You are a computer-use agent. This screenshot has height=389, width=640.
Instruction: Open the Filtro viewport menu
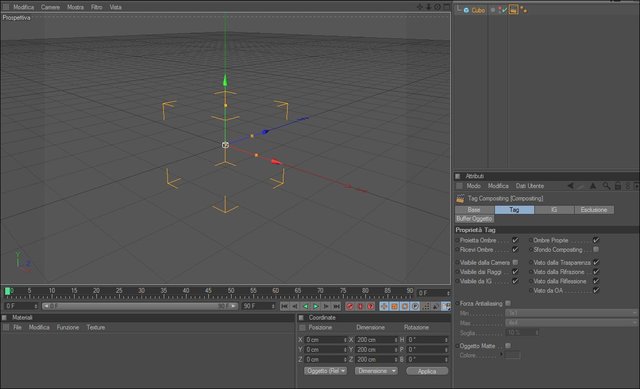pyautogui.click(x=97, y=7)
